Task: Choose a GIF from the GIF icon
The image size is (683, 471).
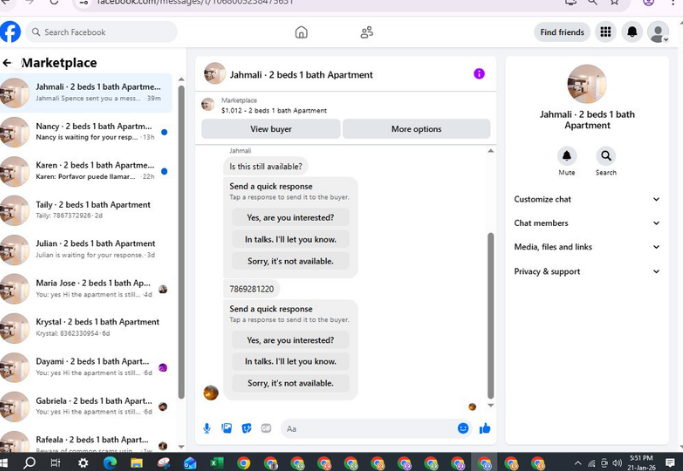Action: click(x=266, y=428)
